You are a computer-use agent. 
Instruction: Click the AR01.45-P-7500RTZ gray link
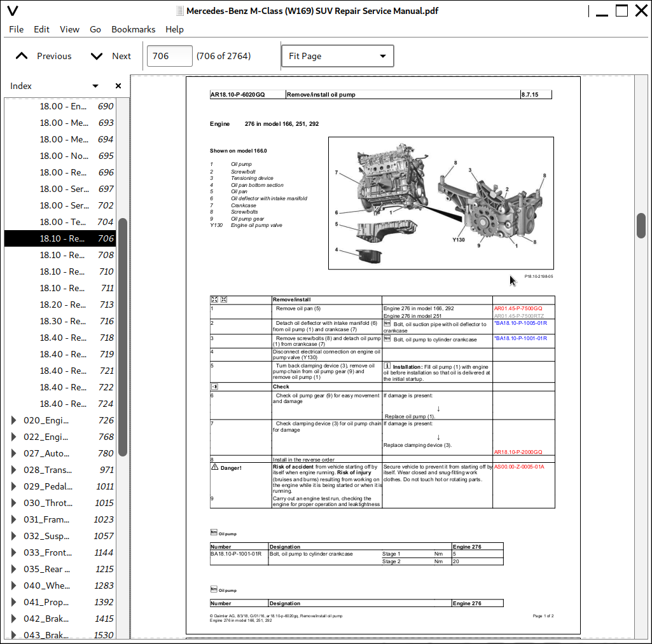519,316
